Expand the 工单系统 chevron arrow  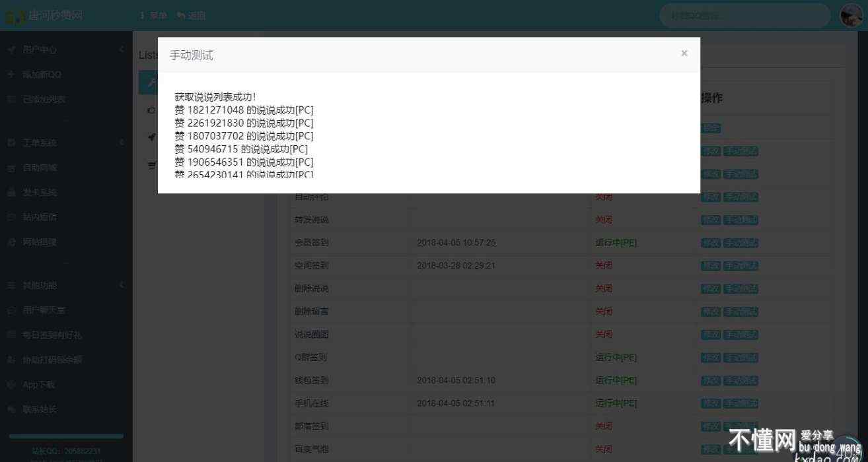[x=122, y=143]
